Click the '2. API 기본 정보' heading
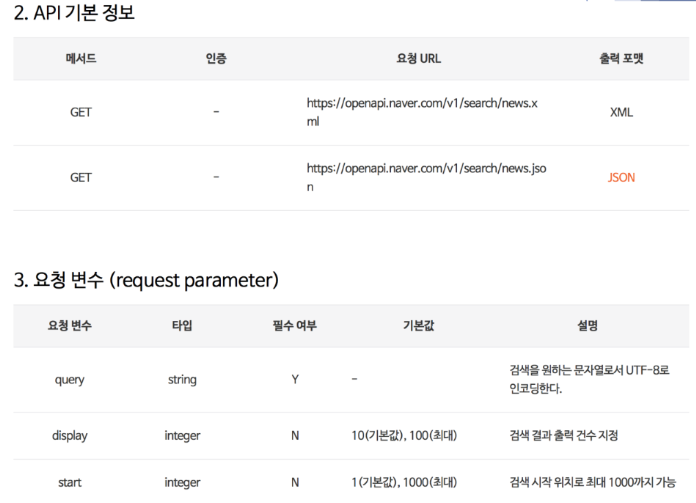This screenshot has width=696, height=503. (74, 12)
